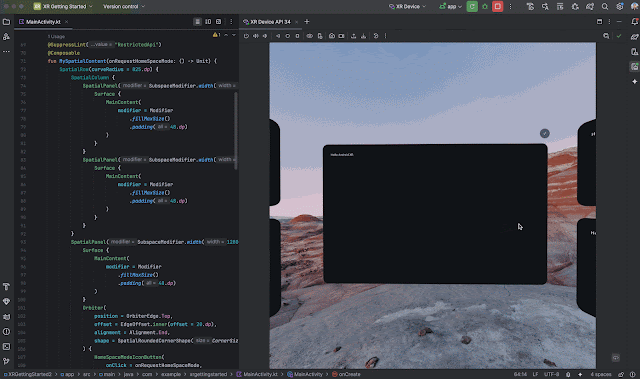Click emulator volume up icon
The image size is (640, 379).
pos(256,36)
